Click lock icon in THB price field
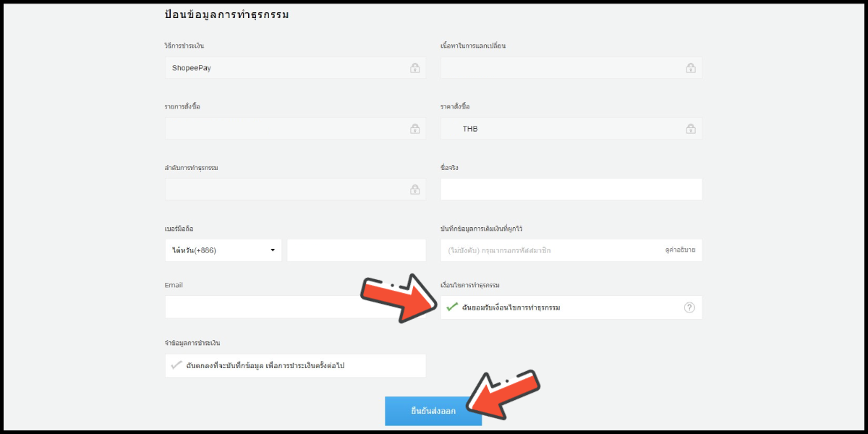The height and width of the screenshot is (434, 868). point(691,129)
